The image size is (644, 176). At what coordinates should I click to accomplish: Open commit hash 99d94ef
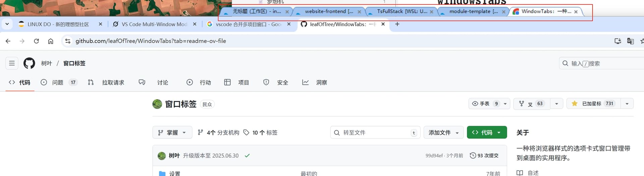click(434, 156)
